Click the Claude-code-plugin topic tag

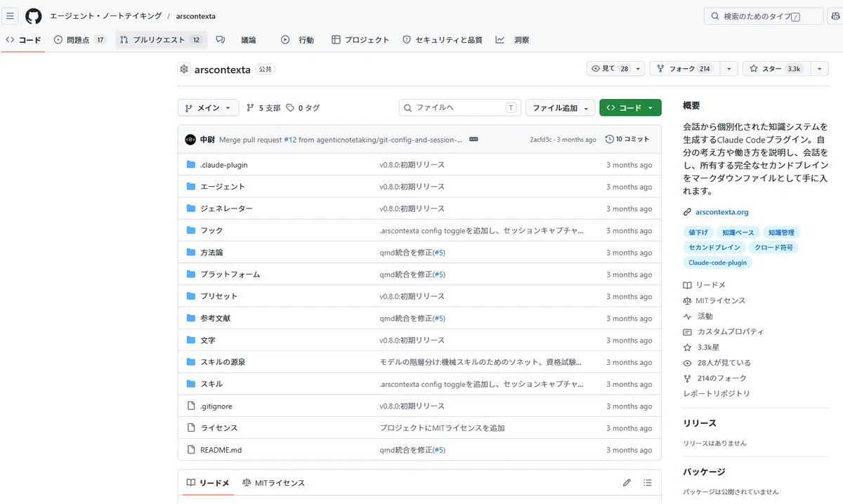[x=717, y=263]
